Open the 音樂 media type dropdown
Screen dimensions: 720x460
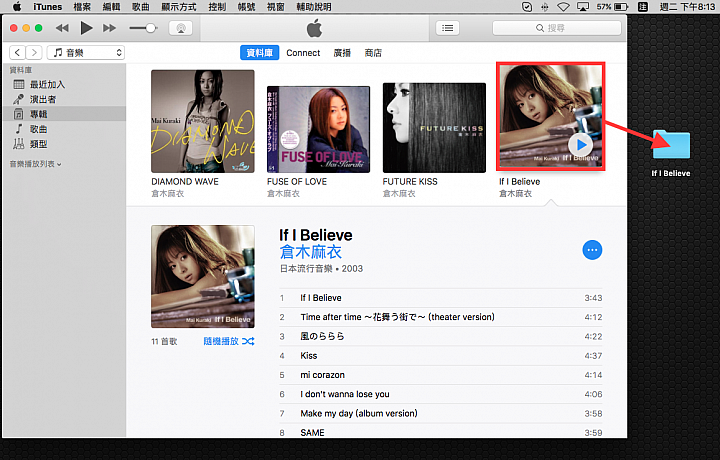(x=86, y=53)
